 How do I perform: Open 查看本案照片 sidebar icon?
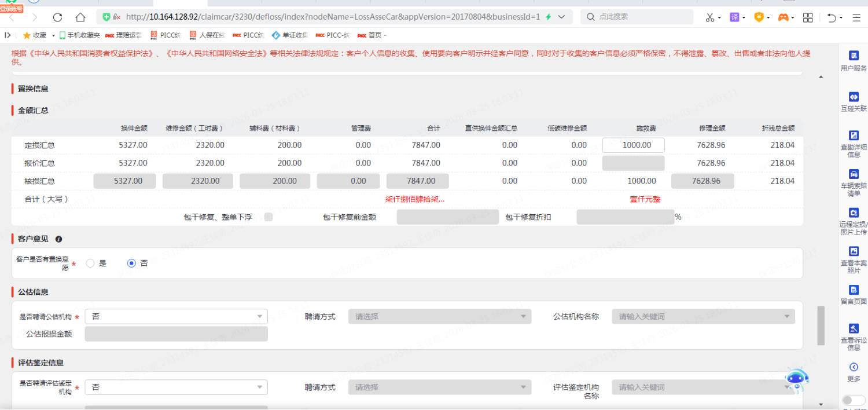pos(854,252)
